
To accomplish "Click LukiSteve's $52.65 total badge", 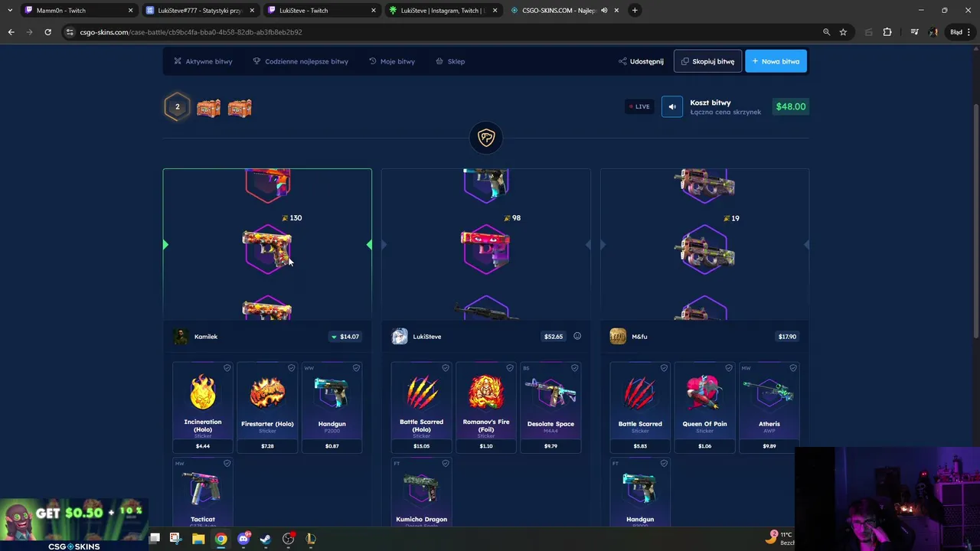I will click(554, 337).
